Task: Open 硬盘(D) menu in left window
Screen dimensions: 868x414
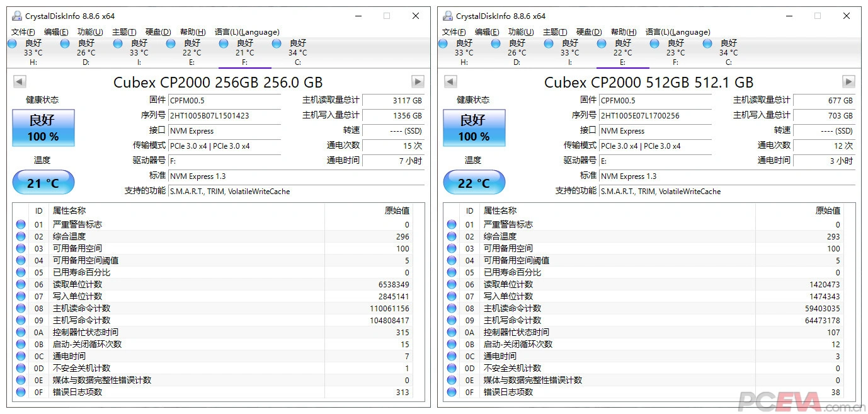Action: 158,32
